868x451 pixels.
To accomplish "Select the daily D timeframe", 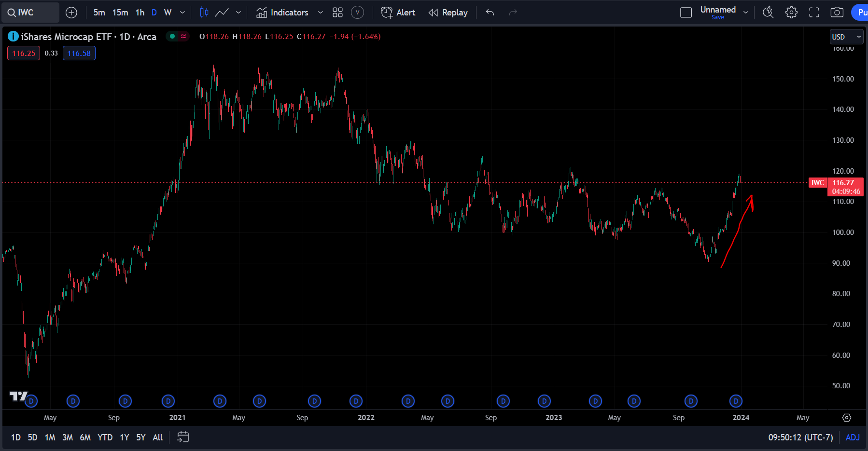I will (154, 13).
